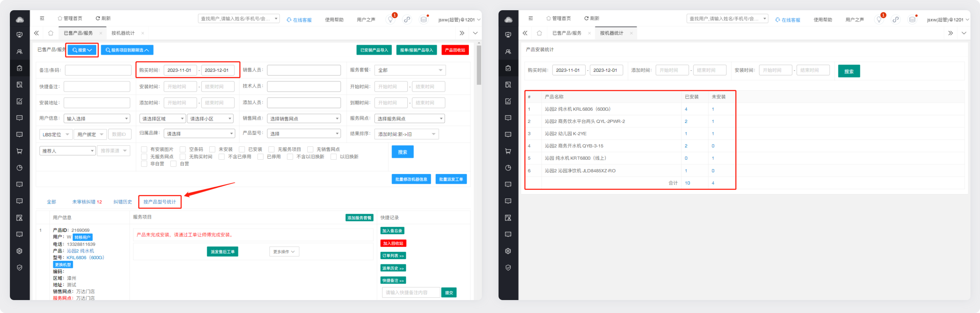Open shopping cart icon in left window sidebar
The width and height of the screenshot is (980, 313).
[x=20, y=151]
